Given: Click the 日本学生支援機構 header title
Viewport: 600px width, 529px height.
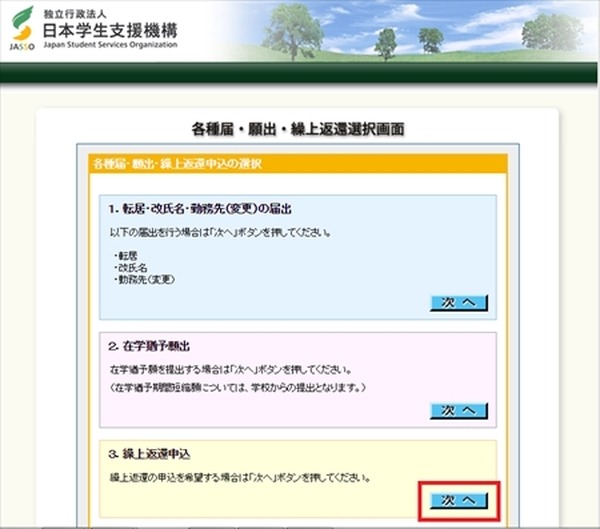Looking at the screenshot, I should [x=110, y=30].
